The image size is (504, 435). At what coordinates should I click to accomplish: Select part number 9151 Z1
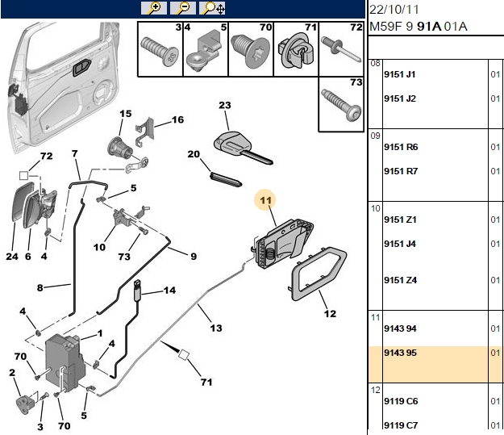[400, 220]
